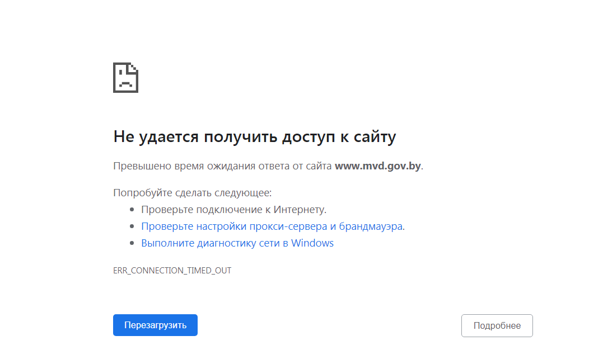Open the Подробнее details panel

497,325
